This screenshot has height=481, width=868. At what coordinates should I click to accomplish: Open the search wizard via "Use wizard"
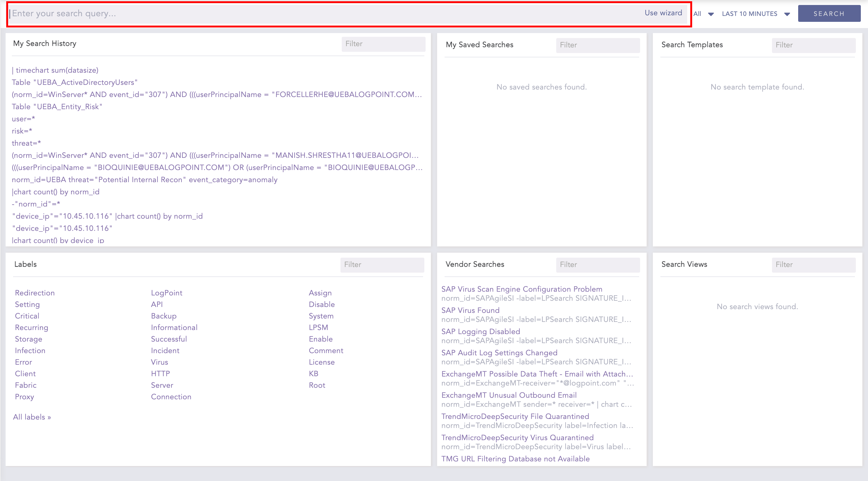pyautogui.click(x=663, y=13)
